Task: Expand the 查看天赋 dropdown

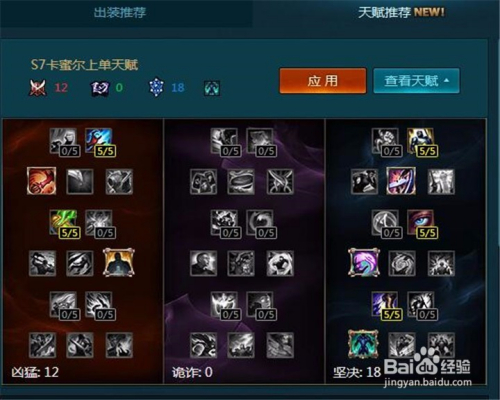Action: [x=416, y=81]
